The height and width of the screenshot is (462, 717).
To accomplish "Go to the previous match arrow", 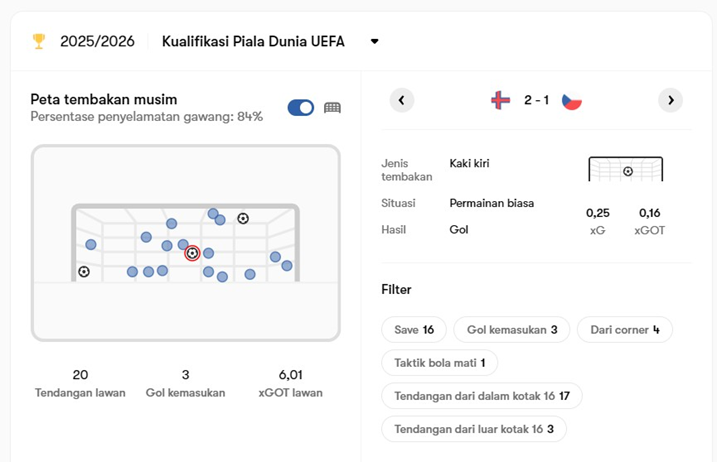I will pos(402,100).
